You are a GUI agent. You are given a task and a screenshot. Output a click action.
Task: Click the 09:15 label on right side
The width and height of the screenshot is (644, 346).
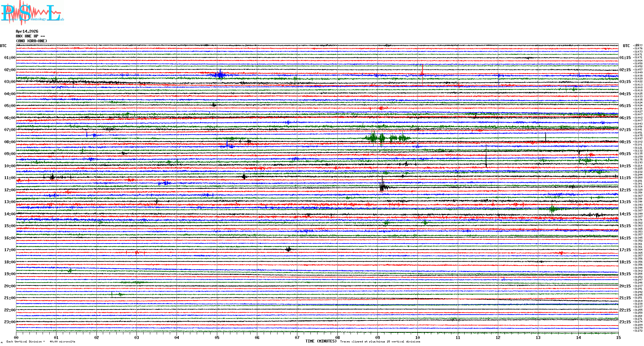(x=625, y=154)
